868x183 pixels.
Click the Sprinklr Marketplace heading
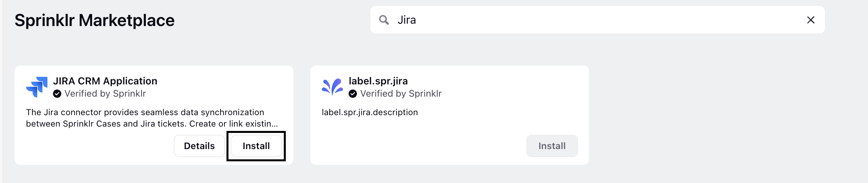[94, 20]
